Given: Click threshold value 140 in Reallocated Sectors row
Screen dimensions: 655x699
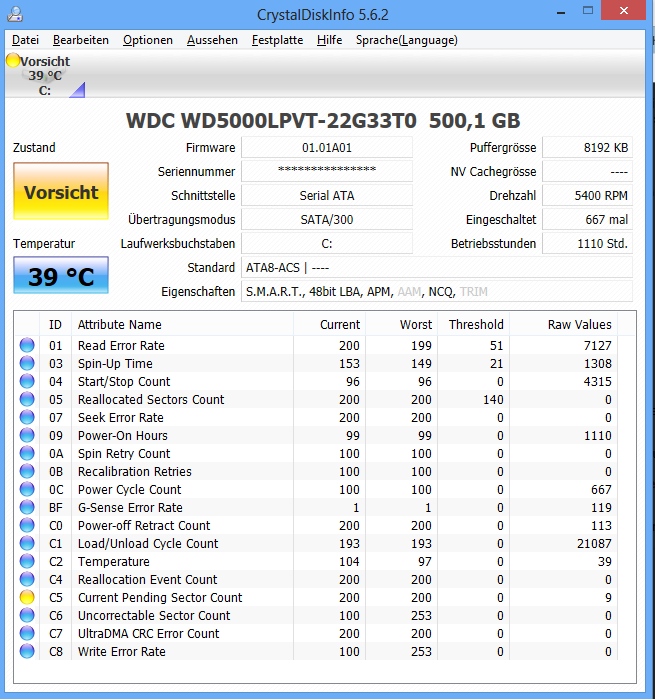Looking at the screenshot, I should point(493,399).
